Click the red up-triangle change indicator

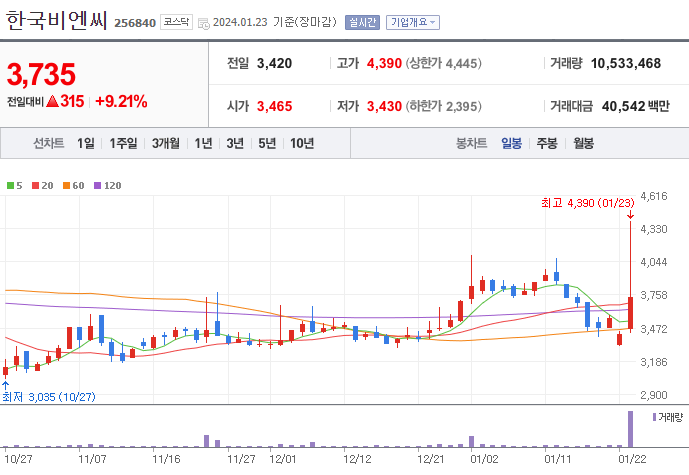(x=52, y=102)
